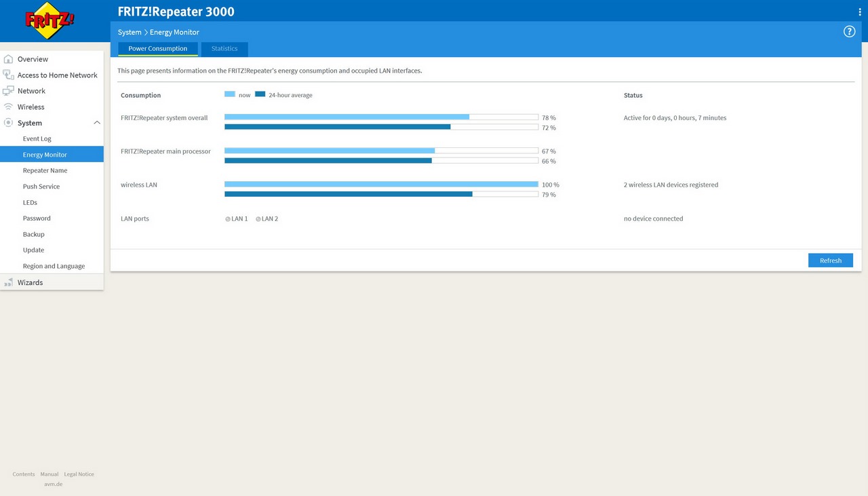The width and height of the screenshot is (868, 496).
Task: Click system overall 'now' 78 % bar
Action: (x=381, y=117)
